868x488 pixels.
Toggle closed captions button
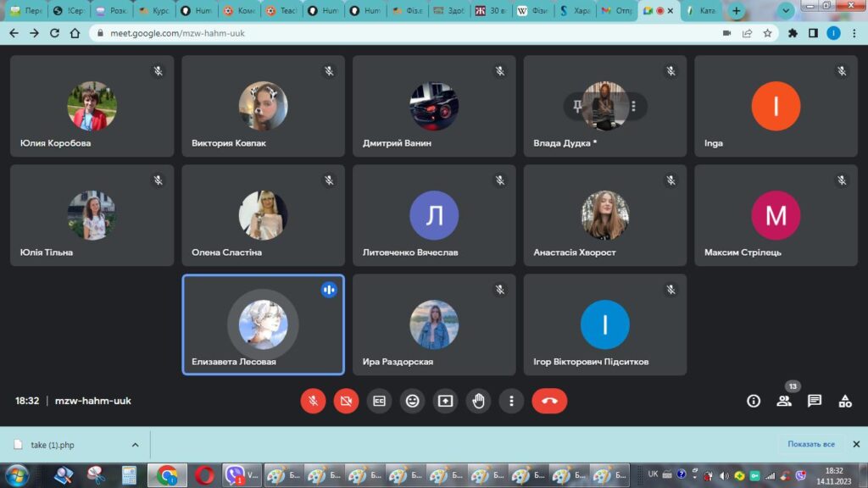click(379, 401)
